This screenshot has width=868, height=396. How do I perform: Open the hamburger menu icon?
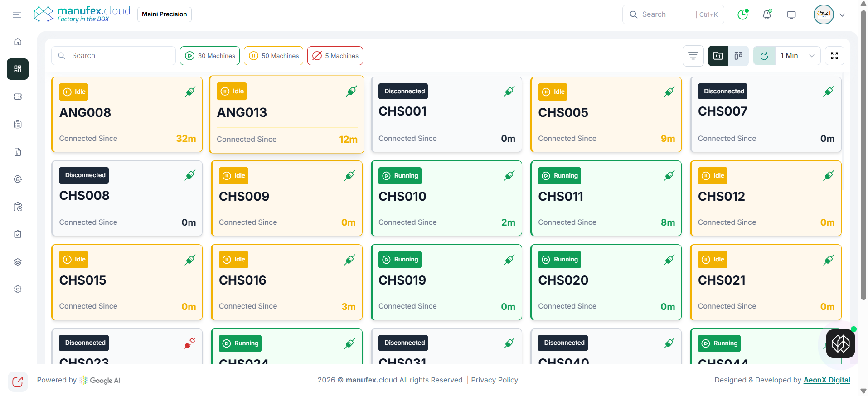[17, 14]
